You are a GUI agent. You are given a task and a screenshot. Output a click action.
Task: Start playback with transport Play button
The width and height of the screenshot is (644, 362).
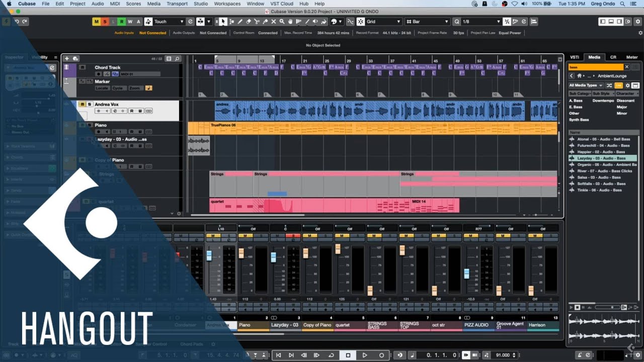click(365, 355)
